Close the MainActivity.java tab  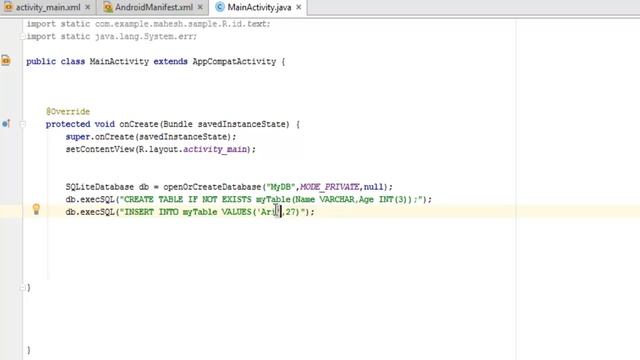point(298,7)
